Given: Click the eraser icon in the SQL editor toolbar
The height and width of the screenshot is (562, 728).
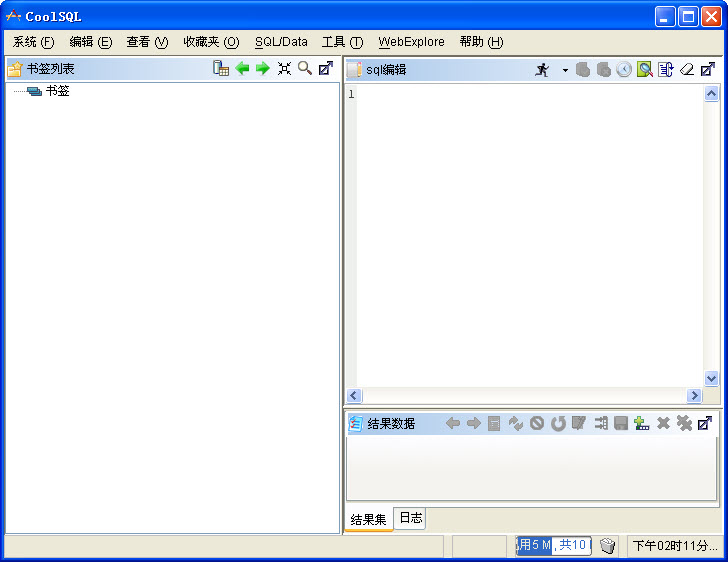Looking at the screenshot, I should point(686,69).
